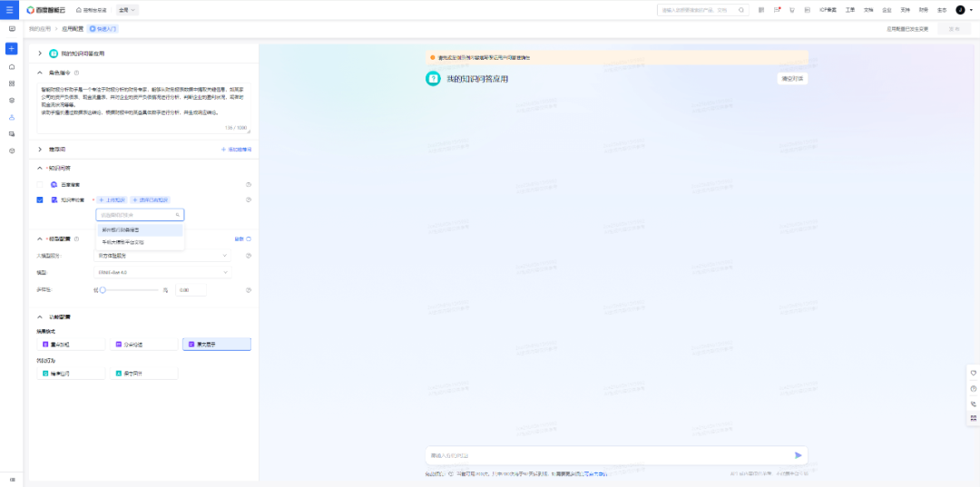Click the teal app icon beside 我的知识问答应用

pos(54,54)
